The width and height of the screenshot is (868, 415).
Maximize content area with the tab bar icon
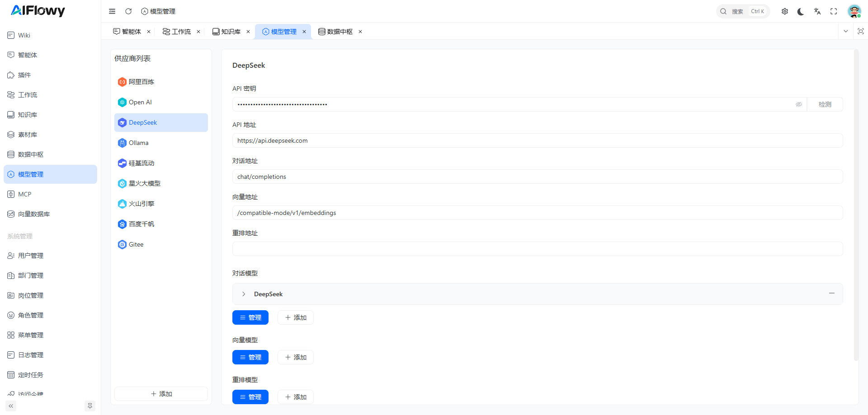click(x=861, y=31)
